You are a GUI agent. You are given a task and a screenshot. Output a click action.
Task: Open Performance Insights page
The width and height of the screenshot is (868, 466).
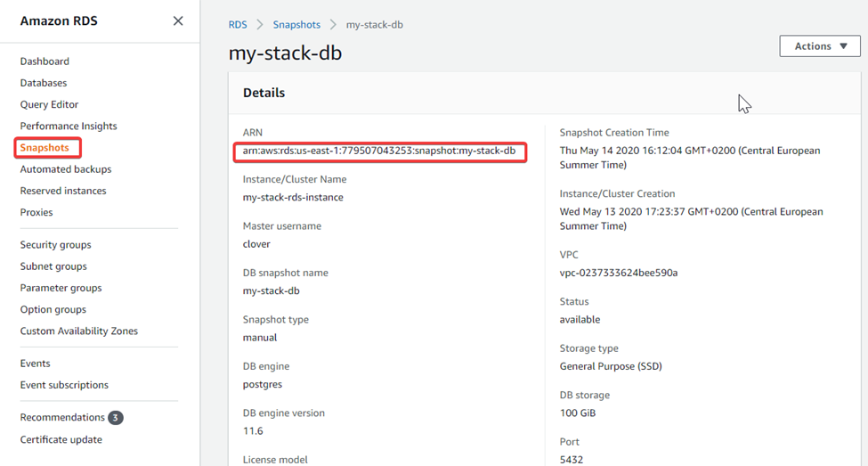tap(69, 126)
